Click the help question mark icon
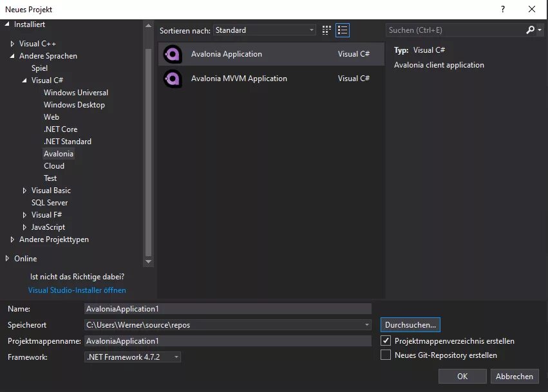Viewport: 548px width, 392px height. 503,10
